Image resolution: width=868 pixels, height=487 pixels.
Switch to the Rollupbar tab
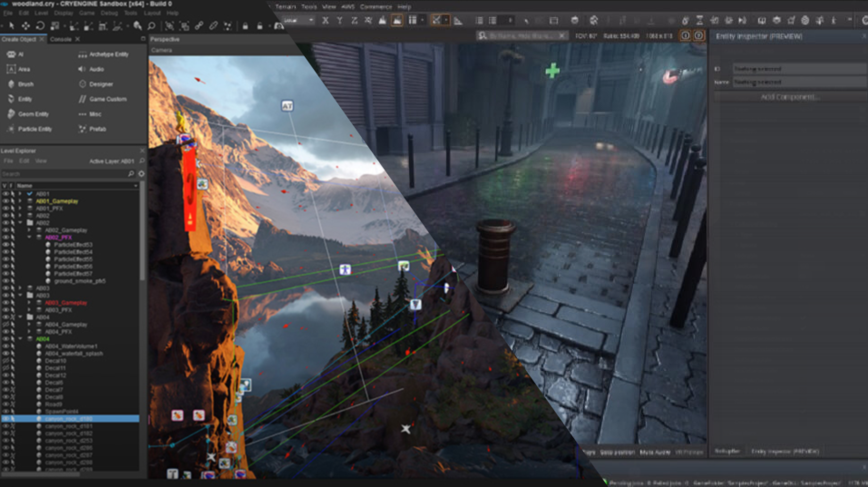tap(727, 451)
